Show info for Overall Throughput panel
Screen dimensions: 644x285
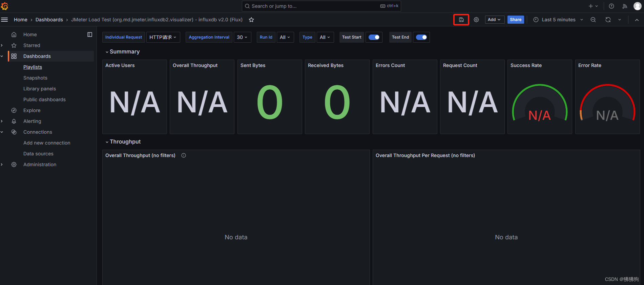[x=184, y=155]
